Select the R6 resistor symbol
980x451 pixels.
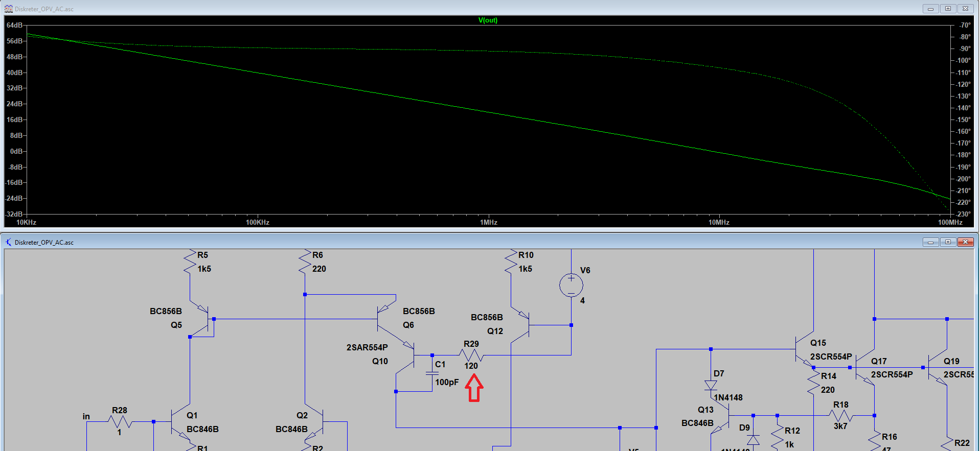(x=305, y=262)
